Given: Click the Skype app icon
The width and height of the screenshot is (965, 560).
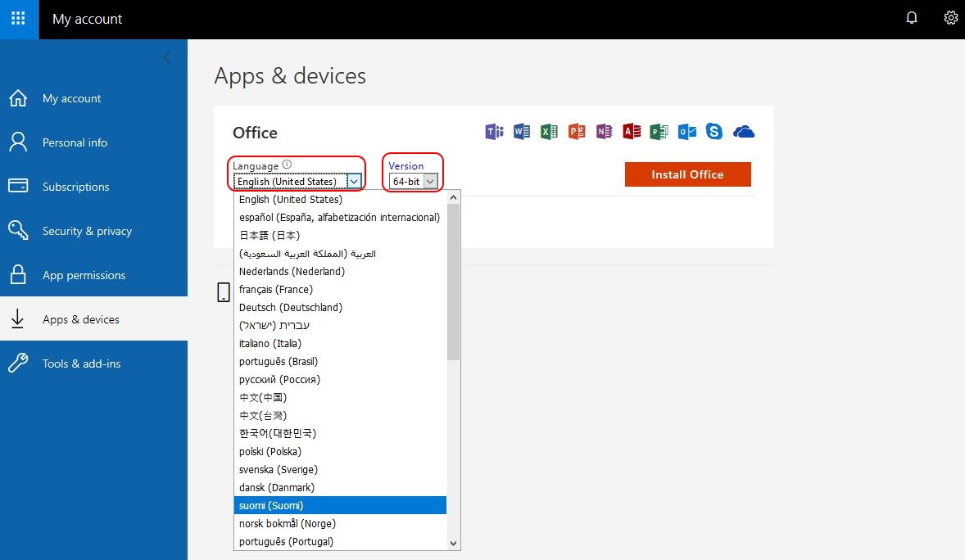Looking at the screenshot, I should tap(714, 132).
